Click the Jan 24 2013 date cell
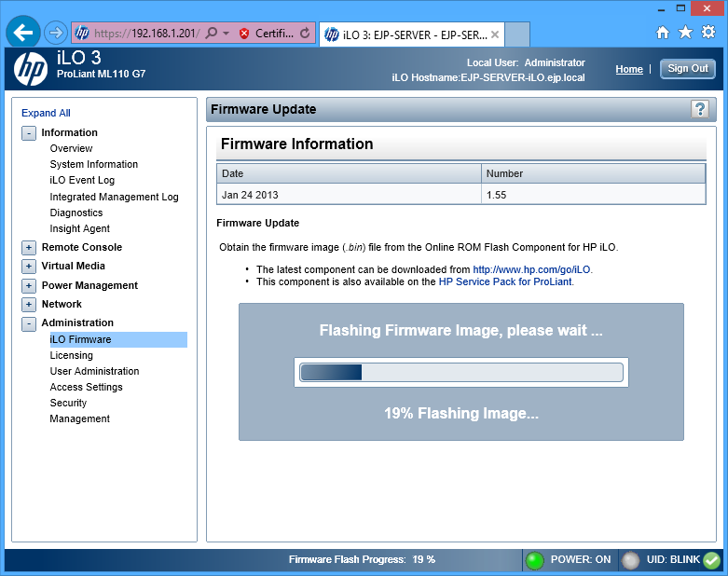Viewport: 728px width, 576px height. coord(350,195)
